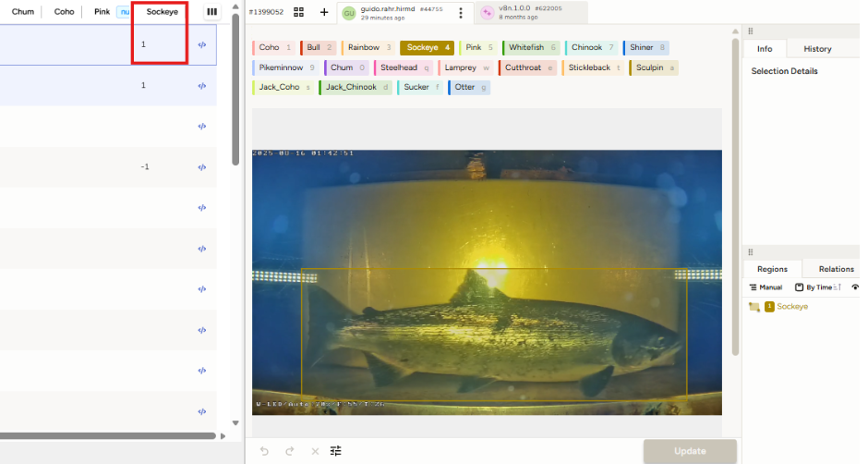Toggle the active Sockeye label

(427, 48)
